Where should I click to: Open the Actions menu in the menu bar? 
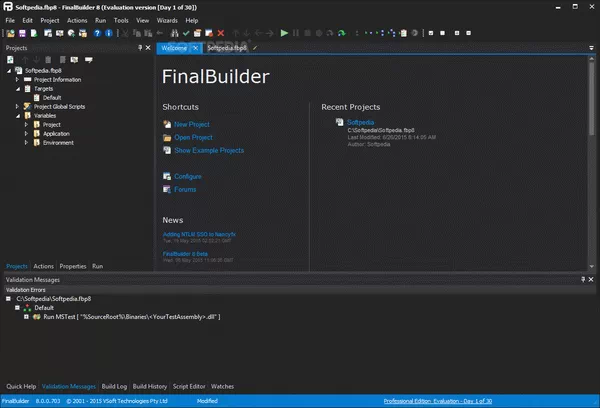click(x=77, y=21)
